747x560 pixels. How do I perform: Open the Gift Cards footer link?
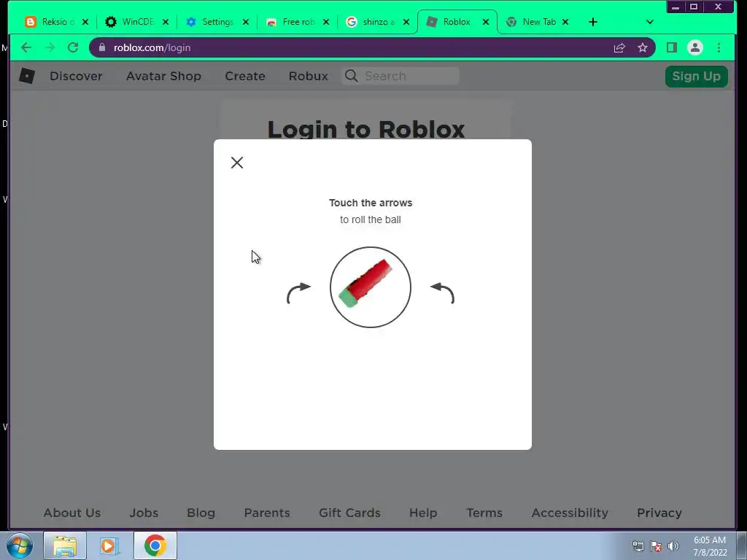pyautogui.click(x=349, y=513)
